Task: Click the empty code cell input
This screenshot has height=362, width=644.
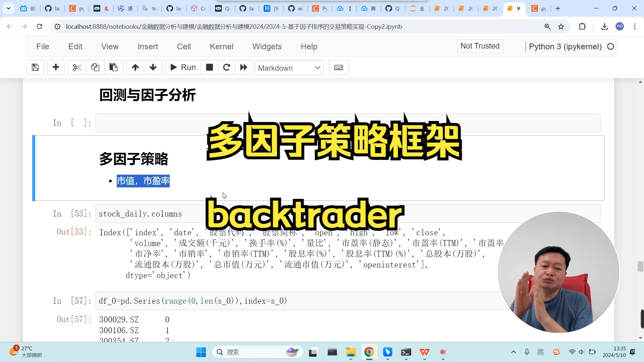Action: pos(348,123)
